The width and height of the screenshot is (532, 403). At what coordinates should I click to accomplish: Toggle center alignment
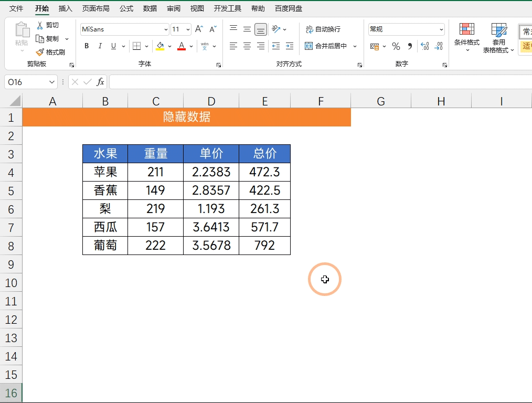click(247, 46)
